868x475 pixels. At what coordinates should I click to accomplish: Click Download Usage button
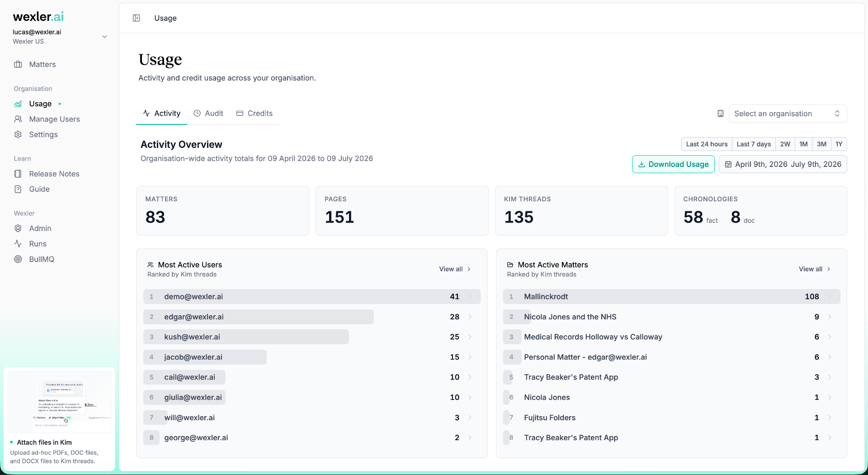[673, 164]
